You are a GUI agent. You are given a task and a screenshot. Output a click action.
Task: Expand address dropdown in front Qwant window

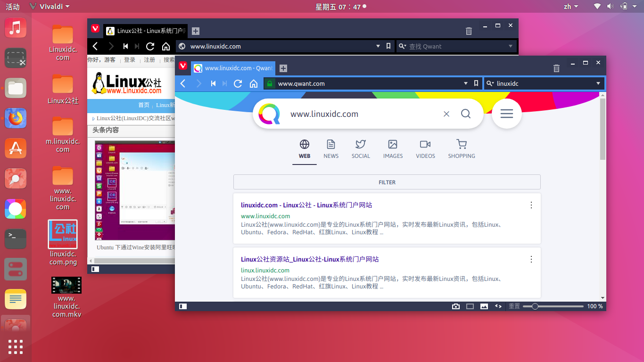pyautogui.click(x=466, y=83)
